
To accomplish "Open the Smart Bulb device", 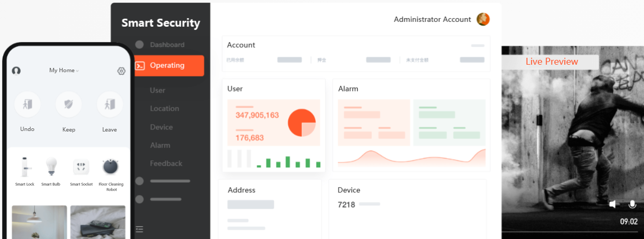I will [51, 167].
